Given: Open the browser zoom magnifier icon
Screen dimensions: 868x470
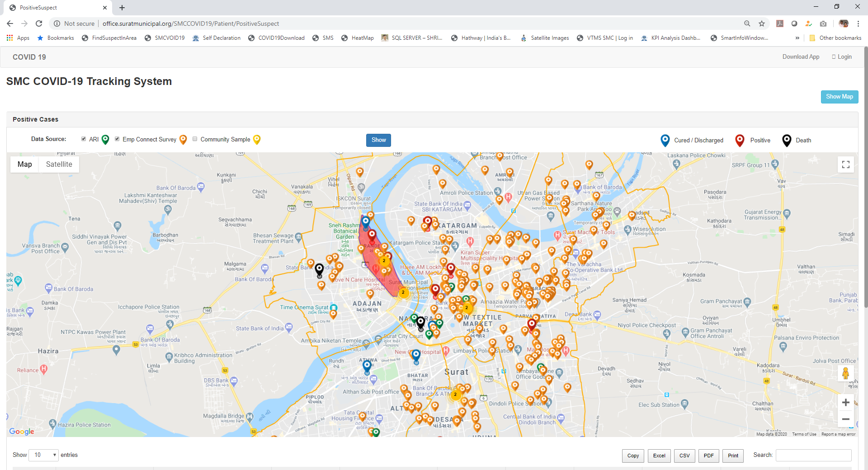Looking at the screenshot, I should click(747, 23).
